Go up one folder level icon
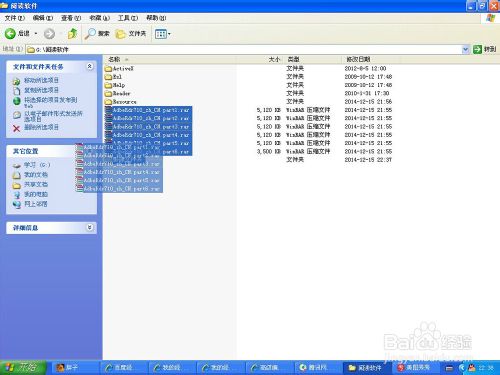 (x=72, y=33)
